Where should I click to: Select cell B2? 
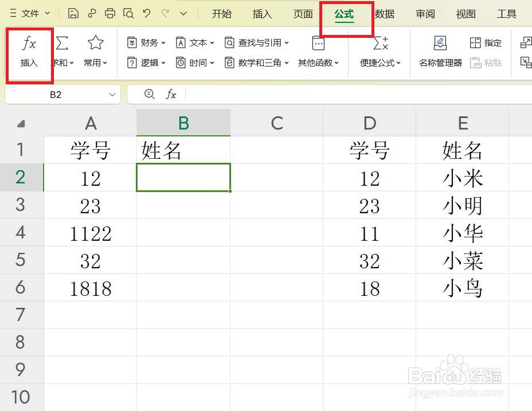coord(183,178)
